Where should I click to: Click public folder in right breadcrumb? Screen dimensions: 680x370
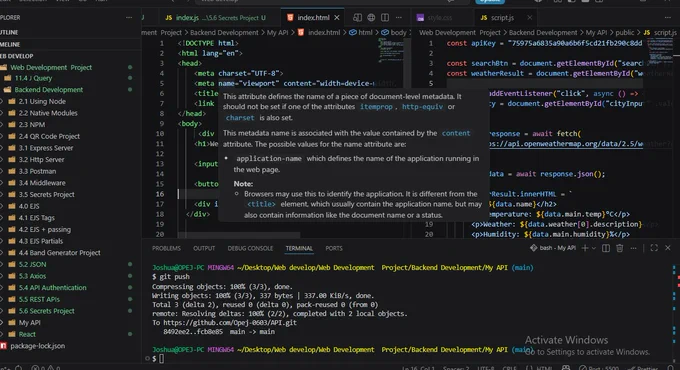click(x=624, y=33)
